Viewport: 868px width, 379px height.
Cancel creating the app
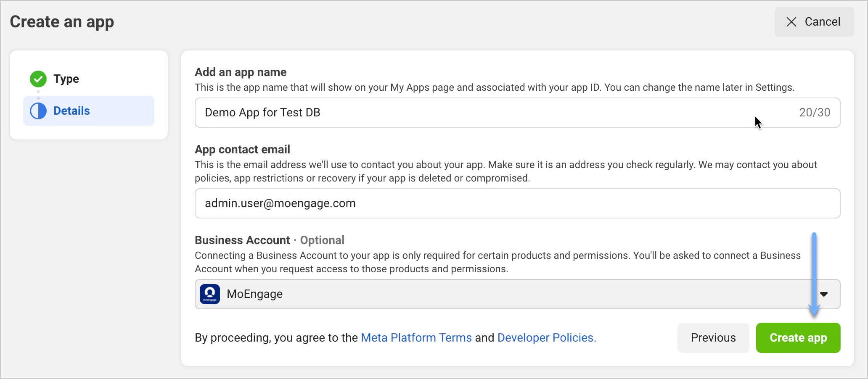[814, 21]
